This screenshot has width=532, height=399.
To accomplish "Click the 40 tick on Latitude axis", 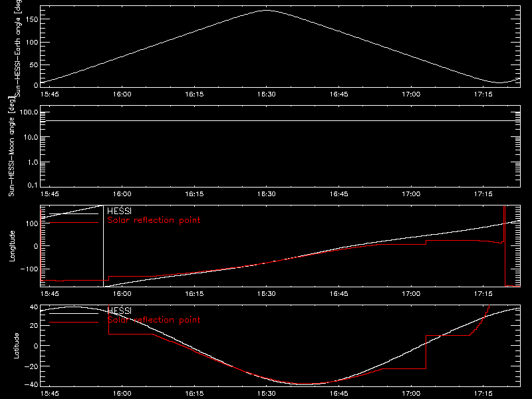I will point(34,307).
